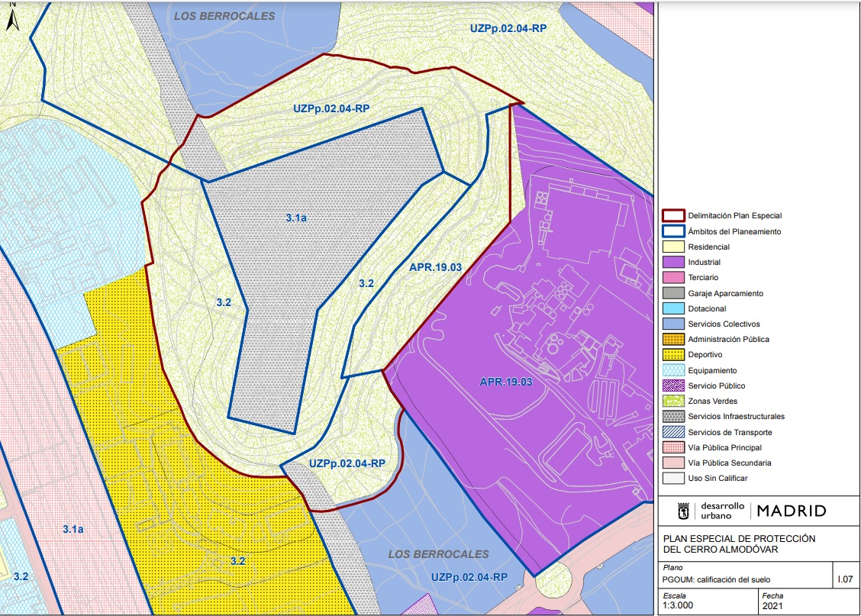861x616 pixels.
Task: Click the Madrid city crest logo
Action: (685, 510)
